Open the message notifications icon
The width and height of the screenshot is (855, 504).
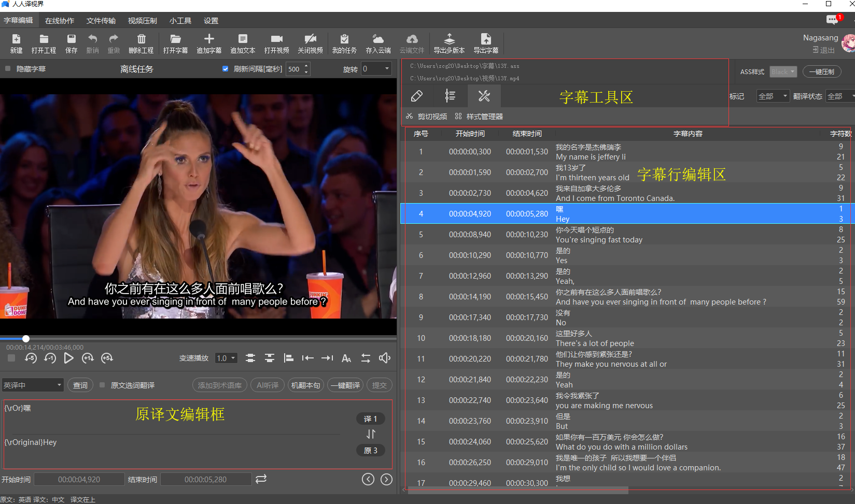[832, 20]
